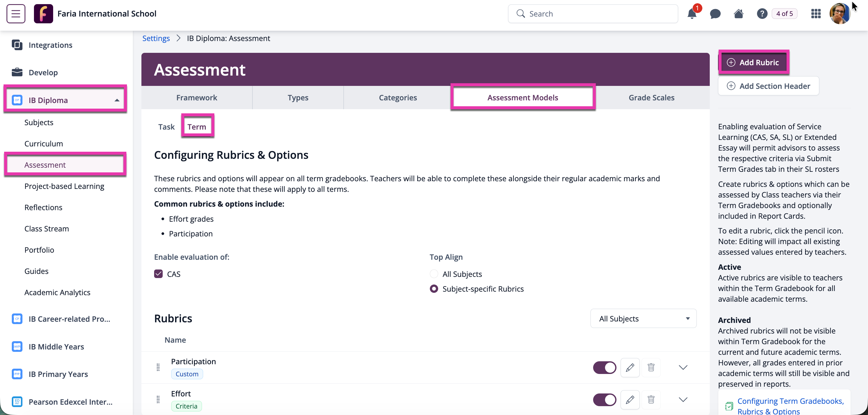Edit the Participation rubric with pencil

coord(630,367)
